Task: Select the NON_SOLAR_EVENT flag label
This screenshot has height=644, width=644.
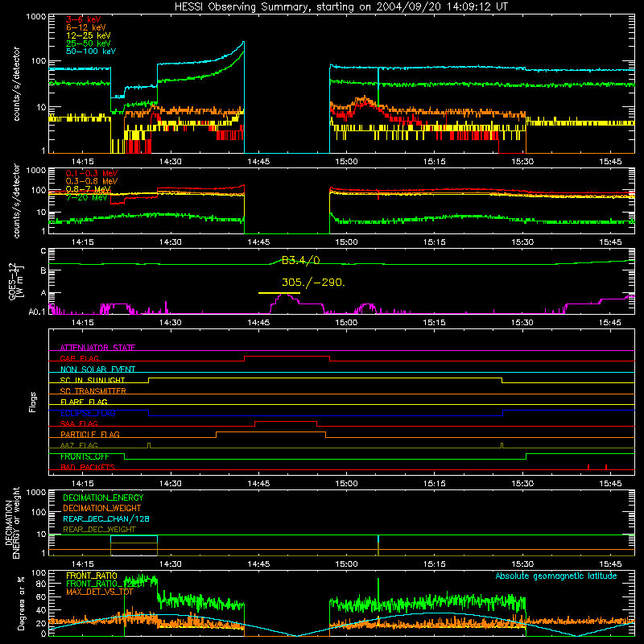Action: [97, 369]
